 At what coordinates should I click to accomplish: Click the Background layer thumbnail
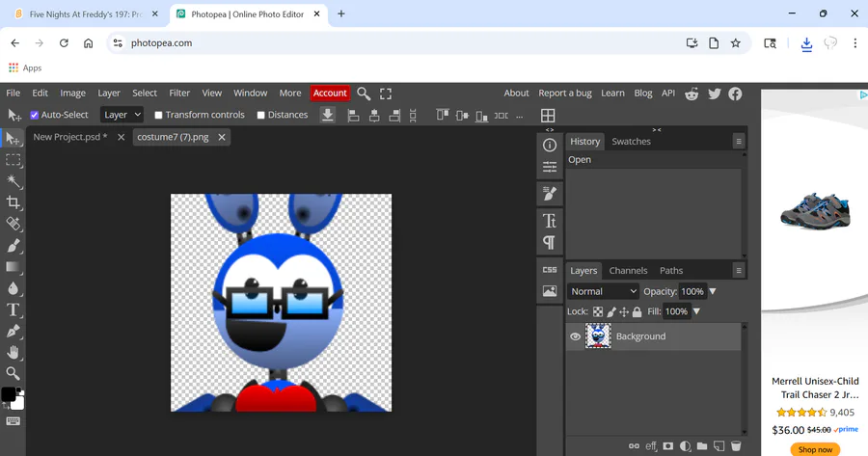(598, 335)
